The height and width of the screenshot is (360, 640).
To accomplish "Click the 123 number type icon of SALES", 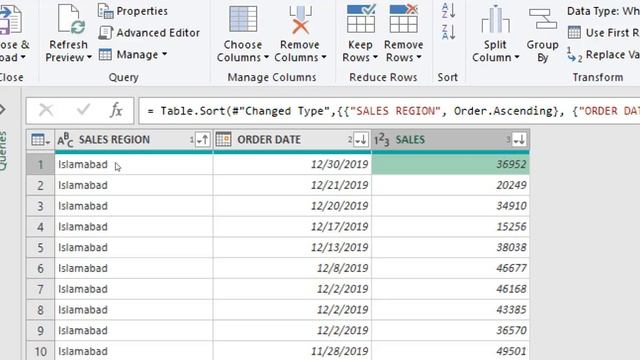I will point(382,140).
